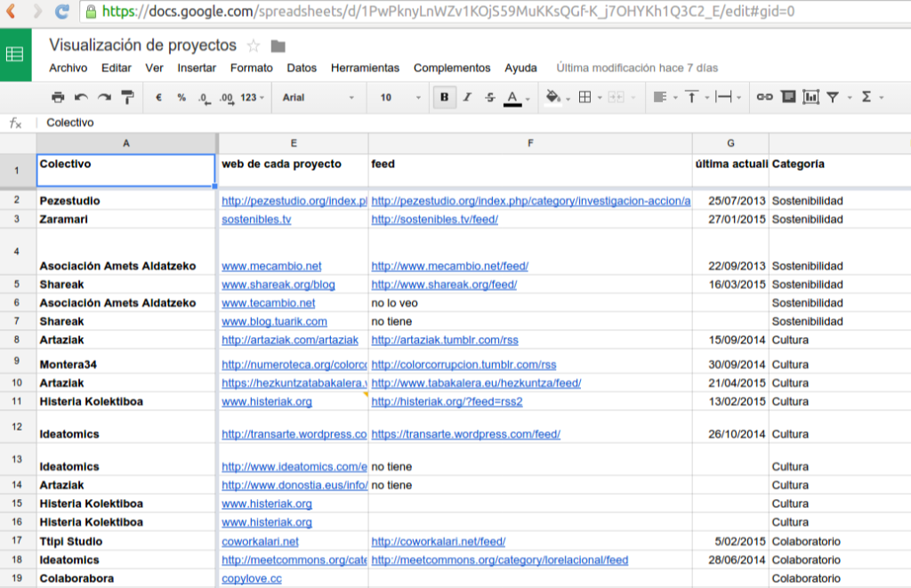This screenshot has width=911, height=588.
Task: Open Última modificación hace 7 días history
Action: click(x=637, y=68)
